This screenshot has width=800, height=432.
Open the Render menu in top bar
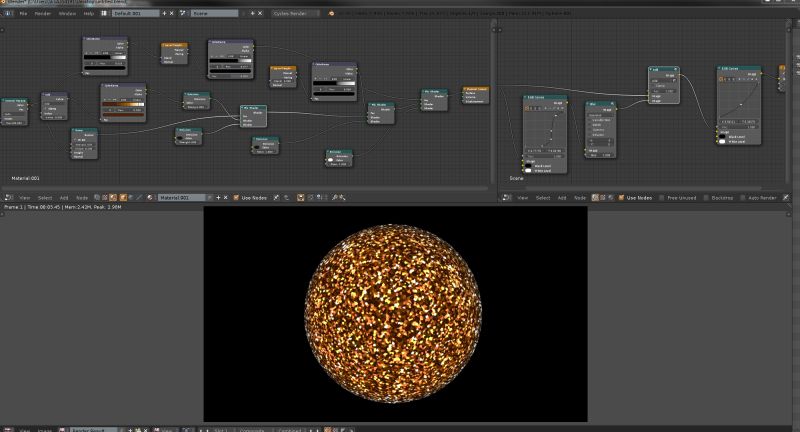pyautogui.click(x=43, y=13)
